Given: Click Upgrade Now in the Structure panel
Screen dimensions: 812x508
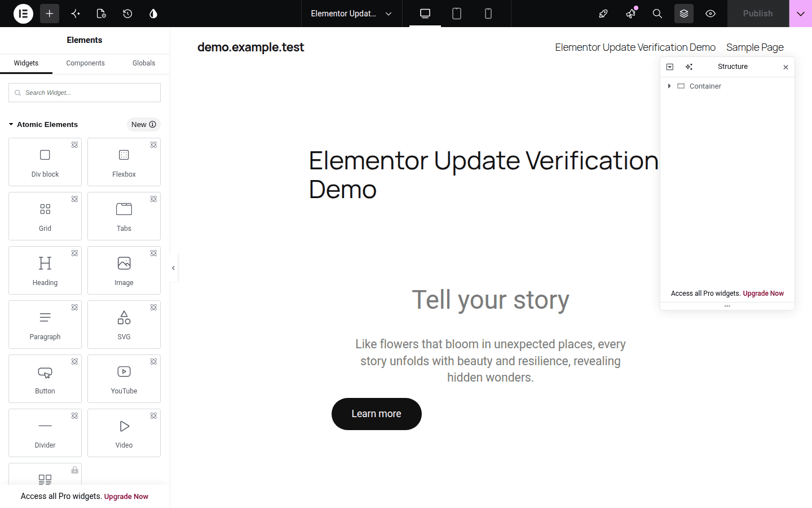Looking at the screenshot, I should coord(764,294).
